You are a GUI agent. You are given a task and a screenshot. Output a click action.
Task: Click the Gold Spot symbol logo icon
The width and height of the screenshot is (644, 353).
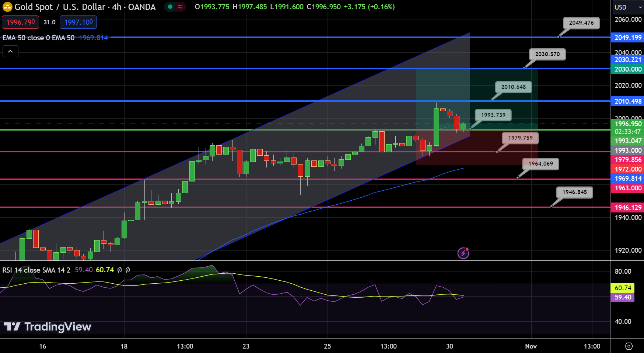(x=7, y=7)
